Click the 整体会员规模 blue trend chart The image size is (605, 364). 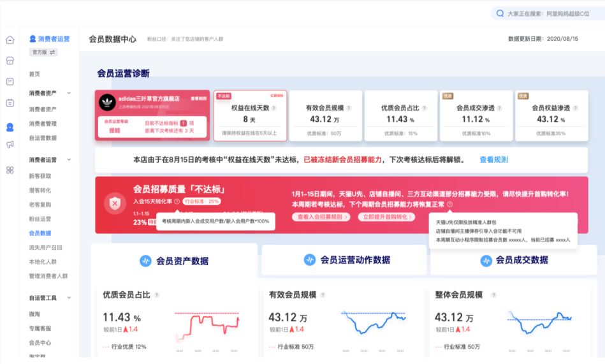539,323
